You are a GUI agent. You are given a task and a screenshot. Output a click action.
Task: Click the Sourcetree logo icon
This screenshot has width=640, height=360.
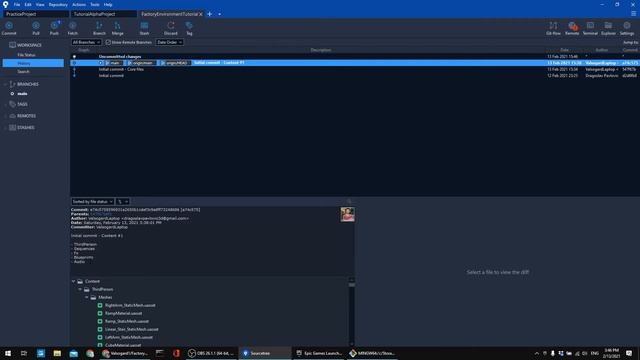(x=5, y=4)
